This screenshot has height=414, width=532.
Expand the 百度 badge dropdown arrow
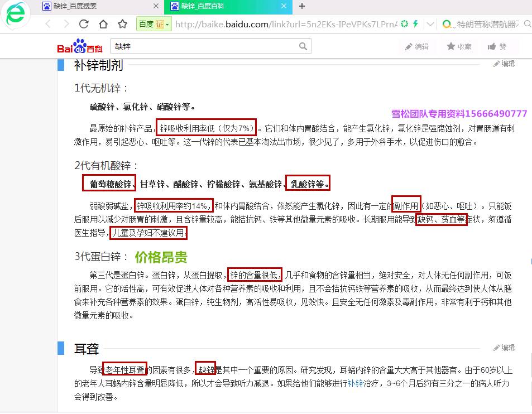click(167, 25)
